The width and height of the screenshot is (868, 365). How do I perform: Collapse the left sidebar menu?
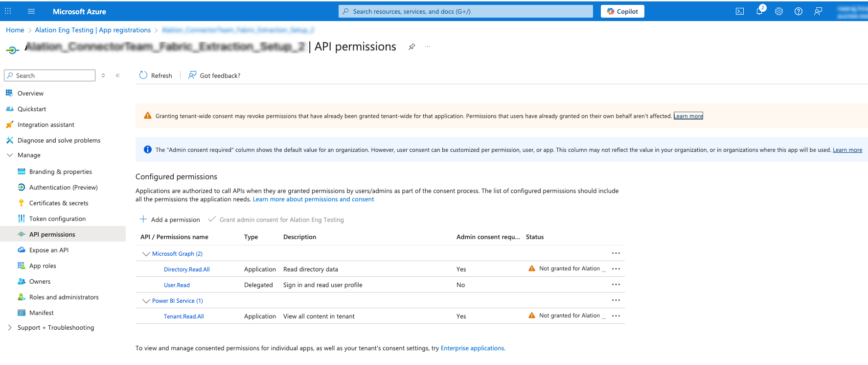click(x=117, y=75)
